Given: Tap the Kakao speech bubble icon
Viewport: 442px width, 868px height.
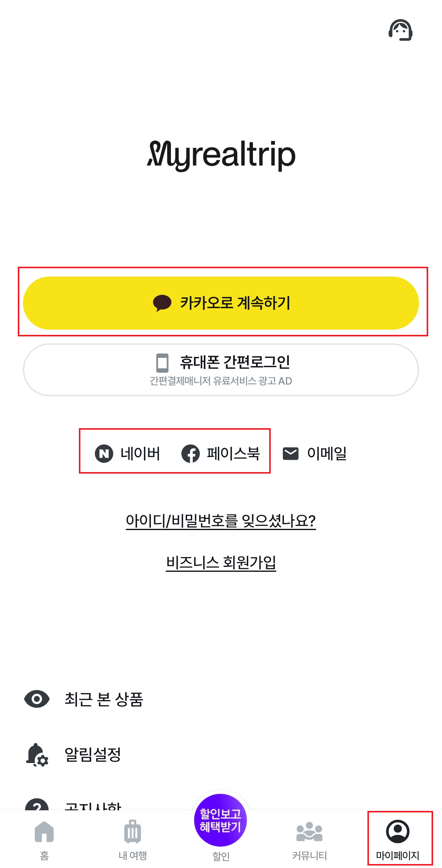Looking at the screenshot, I should 162,303.
